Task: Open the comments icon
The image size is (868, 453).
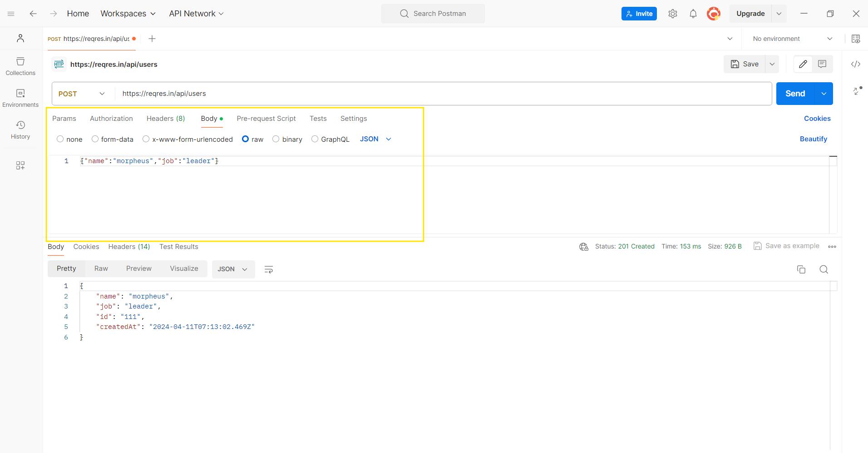Action: click(822, 64)
